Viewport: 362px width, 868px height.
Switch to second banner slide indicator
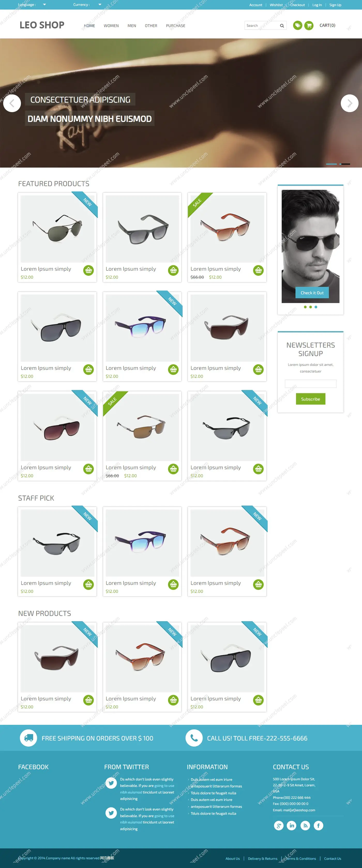[344, 164]
